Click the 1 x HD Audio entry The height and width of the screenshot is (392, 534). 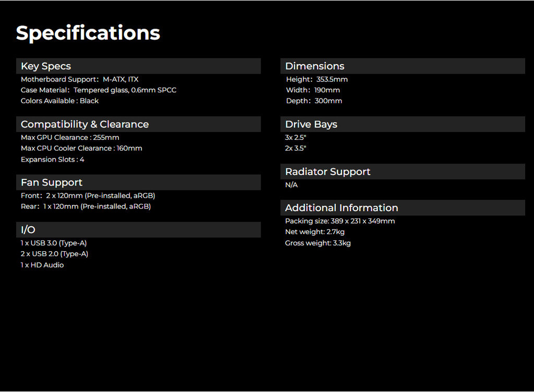[42, 265]
